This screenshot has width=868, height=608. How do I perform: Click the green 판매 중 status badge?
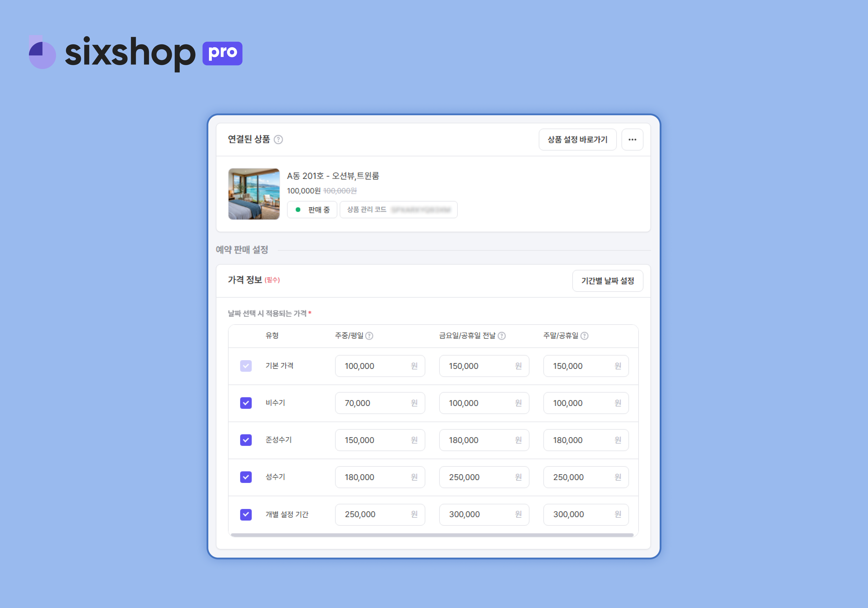[312, 210]
